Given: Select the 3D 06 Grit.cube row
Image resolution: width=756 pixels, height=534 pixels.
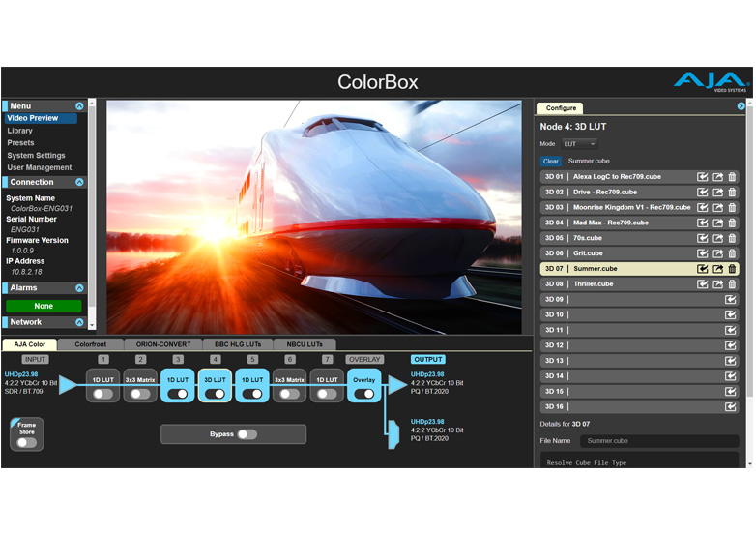Looking at the screenshot, I should pyautogui.click(x=639, y=253).
